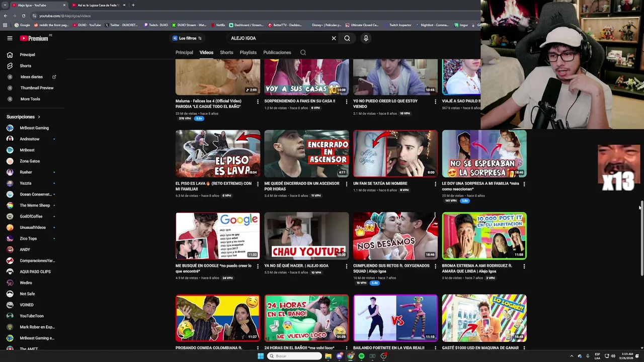Screen dimensions: 644x362
Task: Switch to the Shorts channel tab
Action: [x=226, y=52]
